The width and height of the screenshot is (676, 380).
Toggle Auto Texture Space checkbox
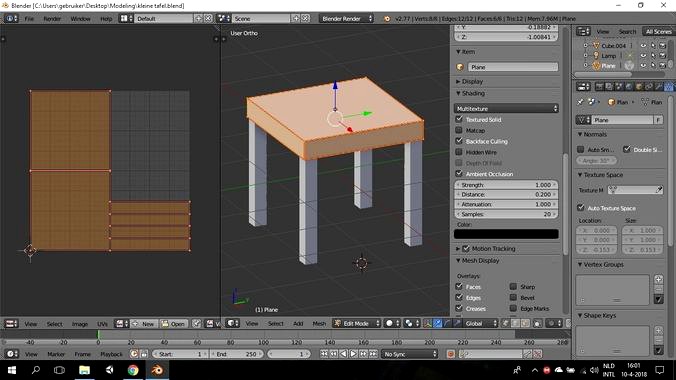pos(581,207)
